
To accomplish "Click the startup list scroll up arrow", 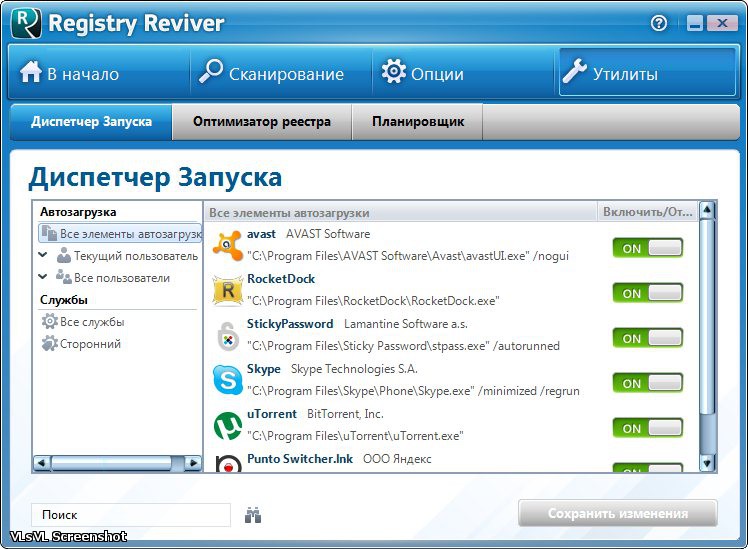I will [707, 210].
